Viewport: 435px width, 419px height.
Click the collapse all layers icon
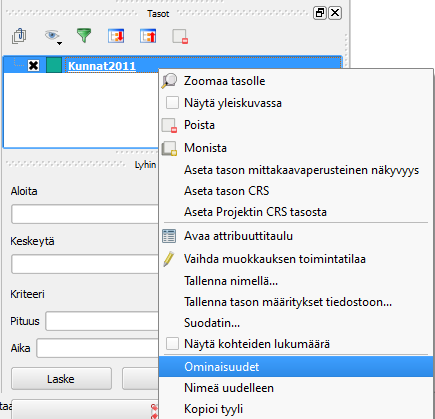click(x=148, y=36)
